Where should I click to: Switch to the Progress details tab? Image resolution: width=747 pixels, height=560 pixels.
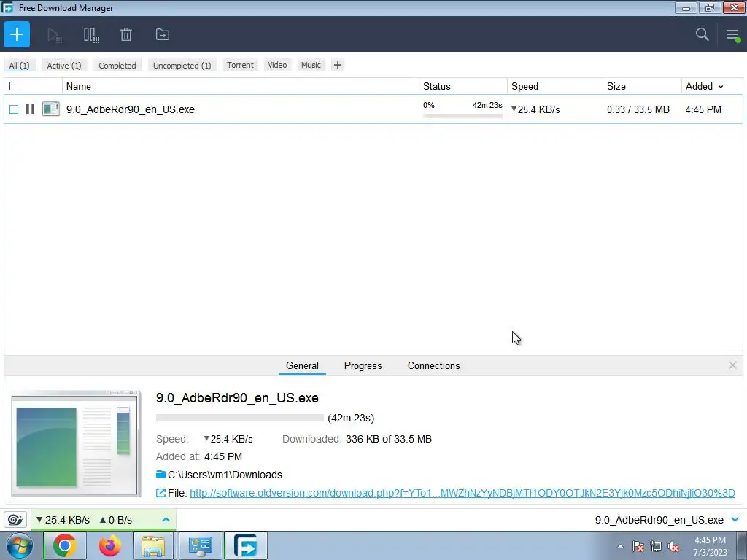pos(363,365)
